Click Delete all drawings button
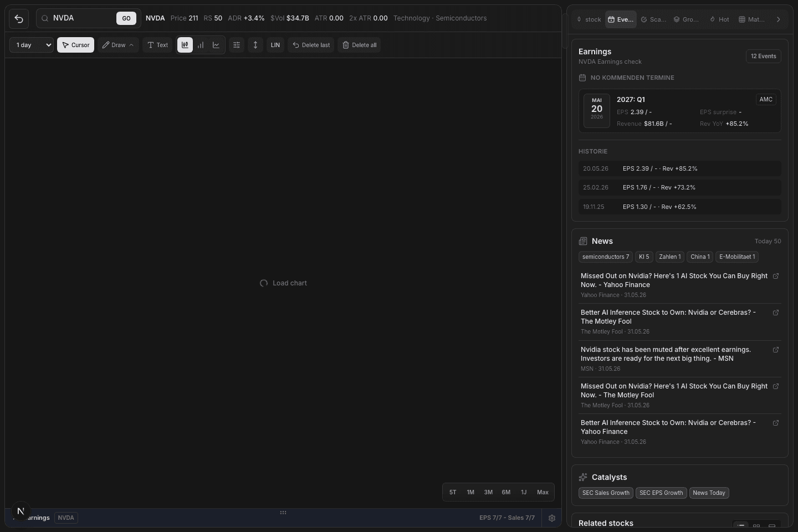This screenshot has width=798, height=532. coord(359,45)
